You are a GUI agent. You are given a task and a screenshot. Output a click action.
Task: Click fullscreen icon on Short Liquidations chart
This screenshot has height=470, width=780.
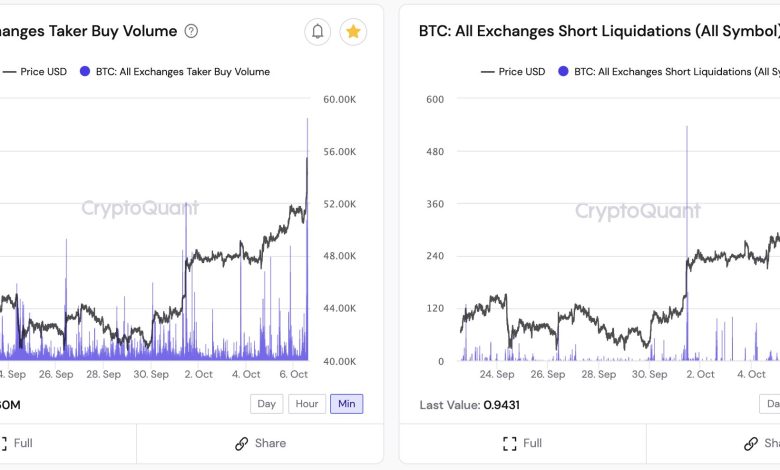click(509, 443)
